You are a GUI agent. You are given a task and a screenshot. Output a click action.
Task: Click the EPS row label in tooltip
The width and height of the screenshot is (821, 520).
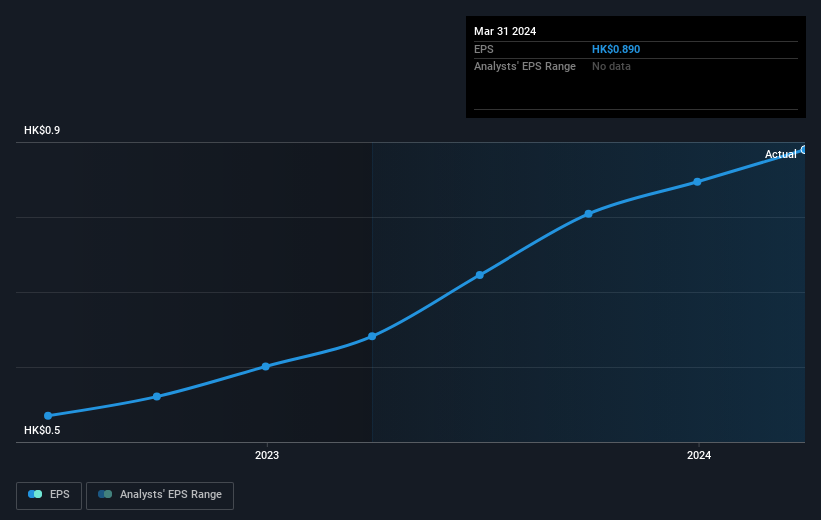pyautogui.click(x=484, y=49)
